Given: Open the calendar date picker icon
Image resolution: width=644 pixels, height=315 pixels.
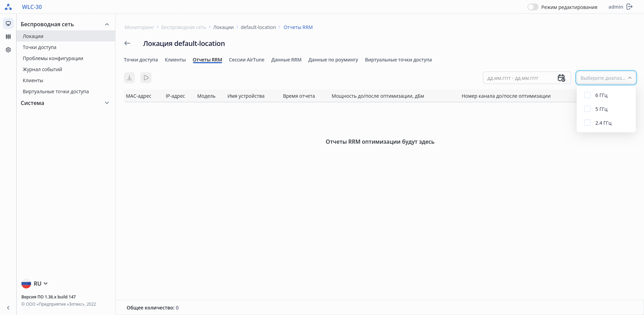Looking at the screenshot, I should pos(562,78).
